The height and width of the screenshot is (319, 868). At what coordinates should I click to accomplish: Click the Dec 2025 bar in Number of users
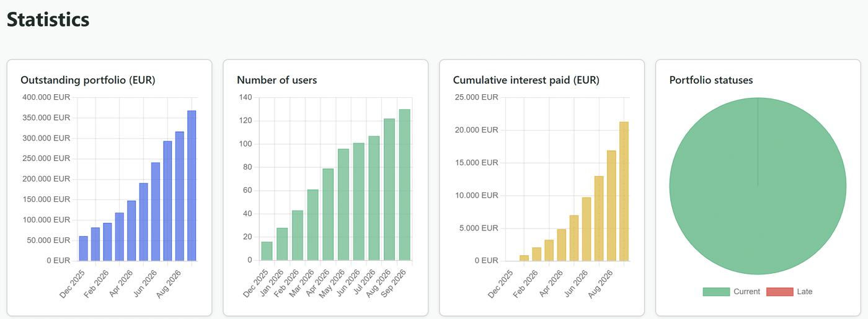click(x=267, y=251)
